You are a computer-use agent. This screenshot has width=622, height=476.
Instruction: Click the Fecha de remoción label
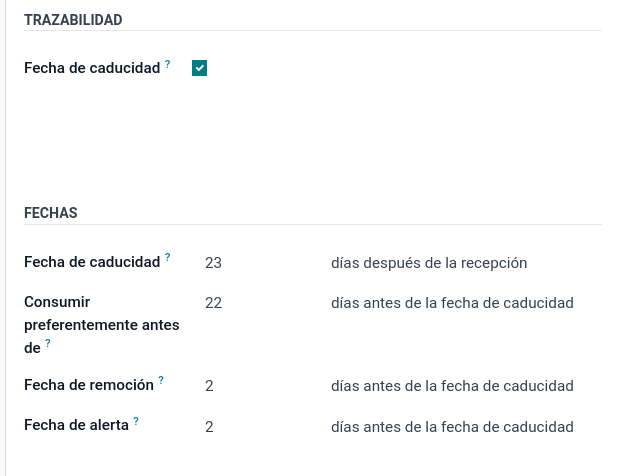coord(89,385)
